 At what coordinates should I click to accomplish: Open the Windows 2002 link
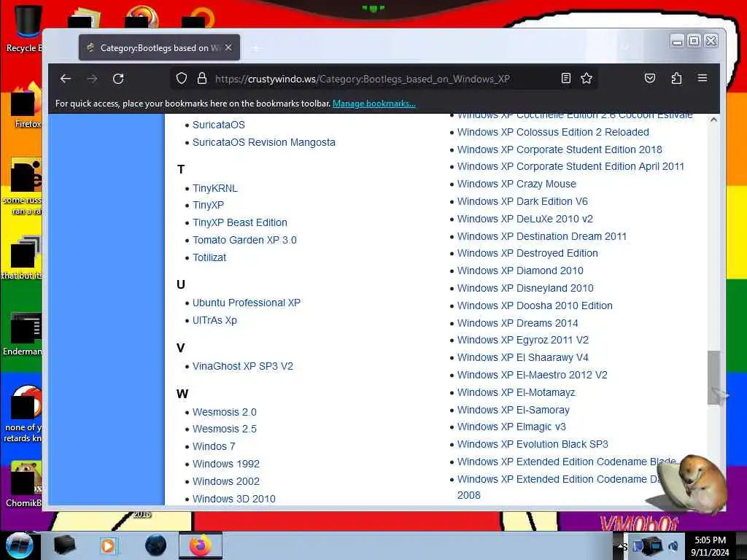[x=226, y=481]
